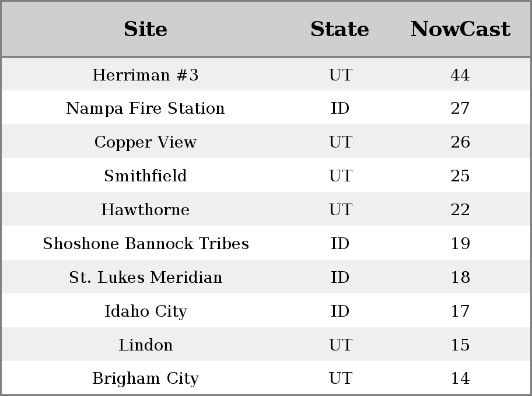This screenshot has width=532, height=396.
Task: Click the Shoshone Bannock Tribes site
Action: pyautogui.click(x=146, y=243)
